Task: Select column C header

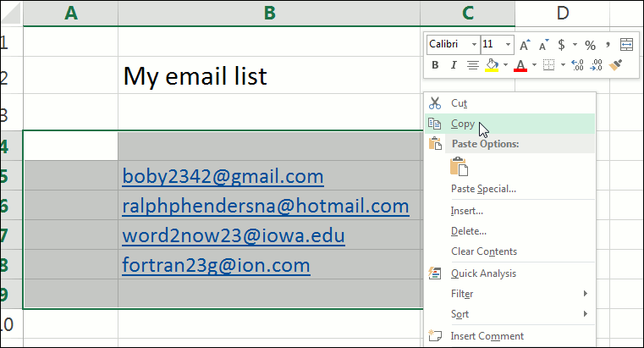Action: coord(468,14)
